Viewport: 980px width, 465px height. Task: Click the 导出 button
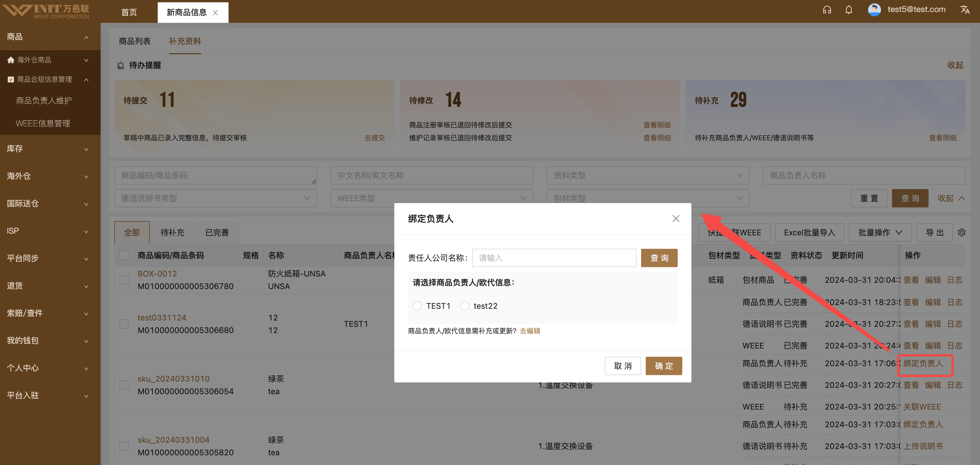tap(935, 233)
